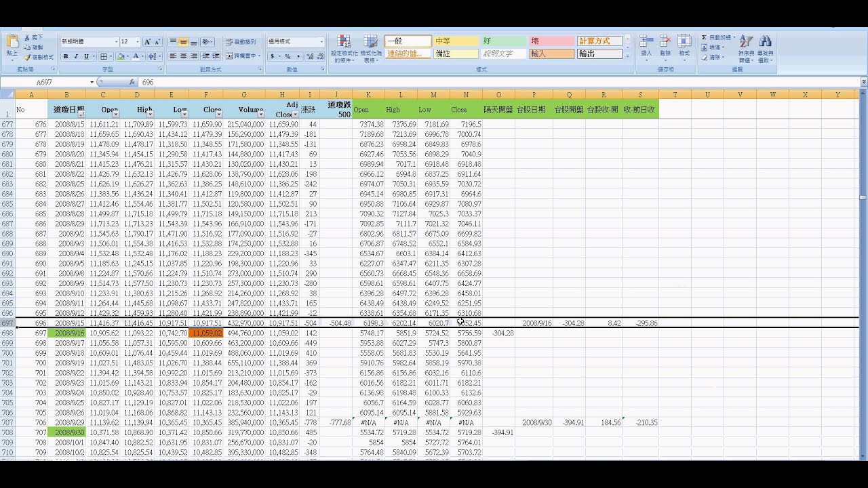Image resolution: width=868 pixels, height=488 pixels.
Task: Expand the cell styles gallery
Action: point(628,56)
